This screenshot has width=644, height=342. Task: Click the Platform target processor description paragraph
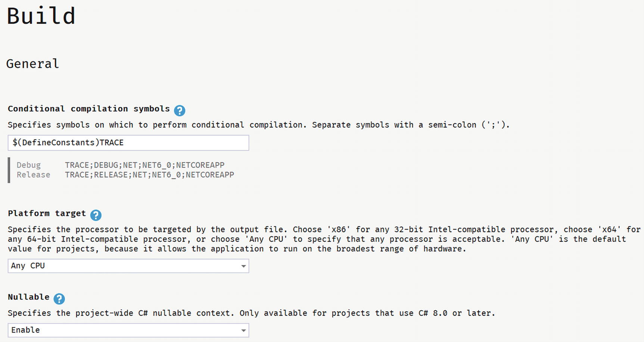tap(321, 239)
